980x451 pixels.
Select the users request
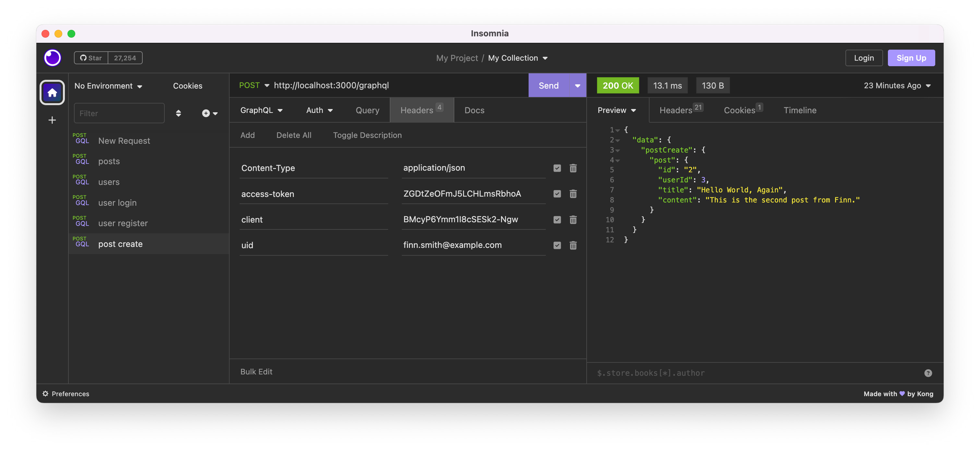149,182
